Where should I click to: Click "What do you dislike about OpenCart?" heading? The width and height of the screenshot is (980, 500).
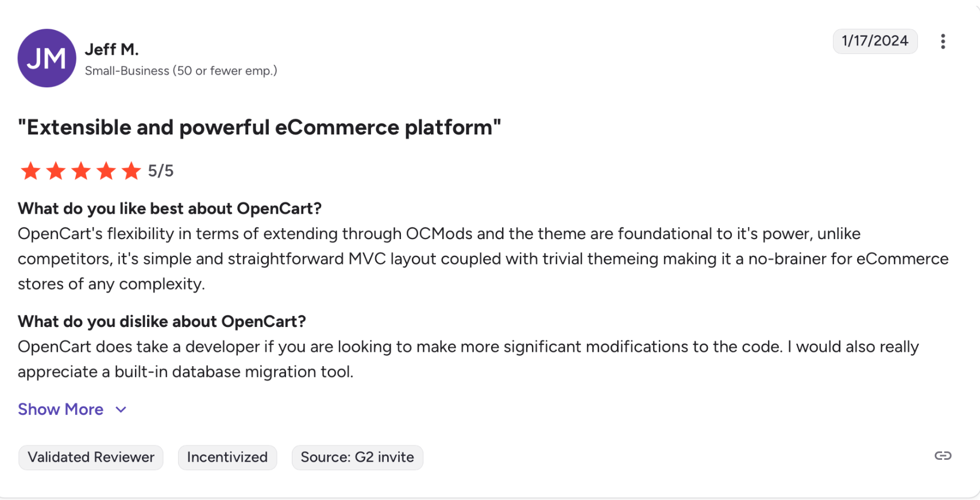[161, 321]
